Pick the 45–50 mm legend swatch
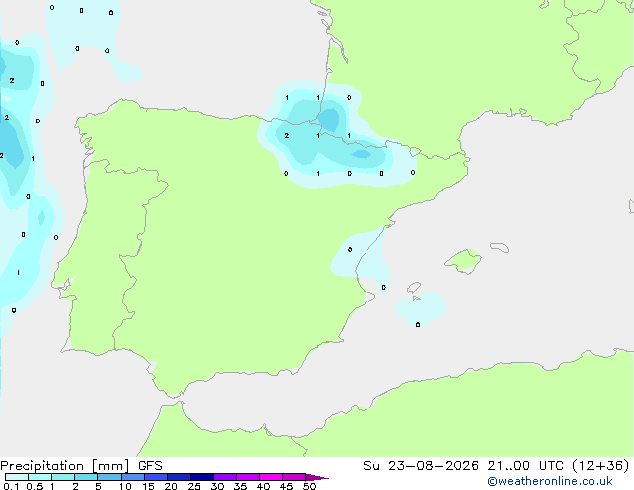This screenshot has width=634, height=490. 294,477
